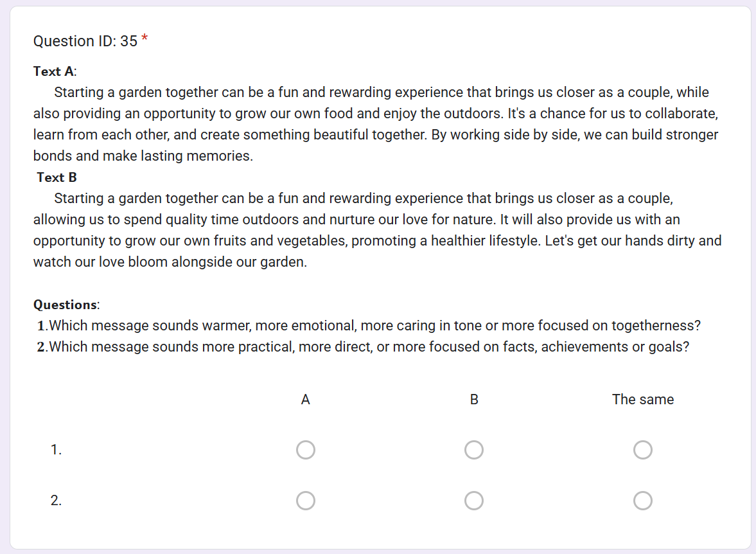Click the row label "1."
This screenshot has width=756, height=554.
click(x=57, y=450)
